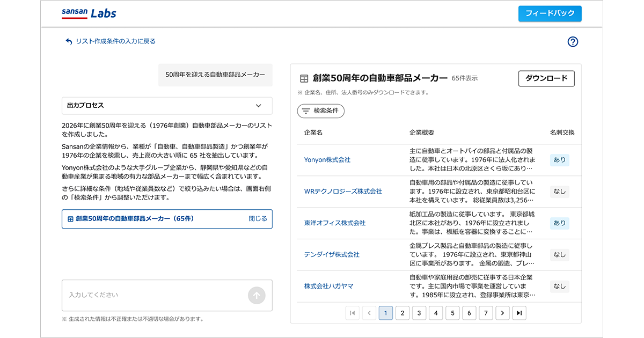Click the send arrow button in chat input
The image size is (644, 338).
coord(257,295)
